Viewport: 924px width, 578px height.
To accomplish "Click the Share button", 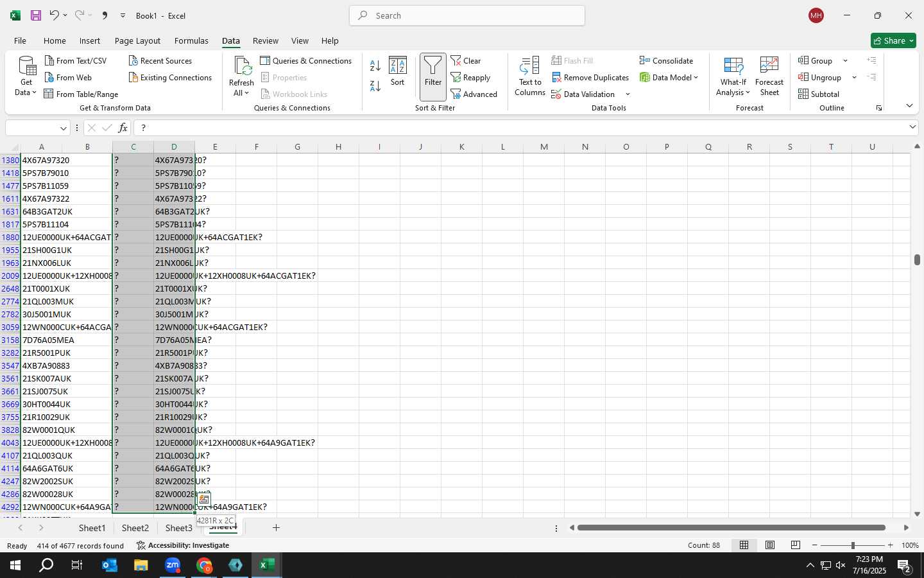I will 893,40.
